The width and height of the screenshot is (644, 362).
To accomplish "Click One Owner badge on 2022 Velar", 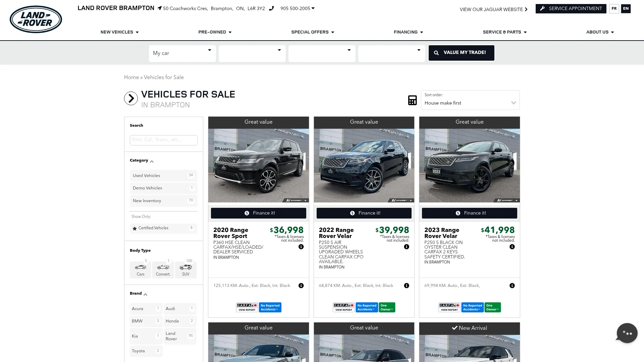I will coord(387,307).
